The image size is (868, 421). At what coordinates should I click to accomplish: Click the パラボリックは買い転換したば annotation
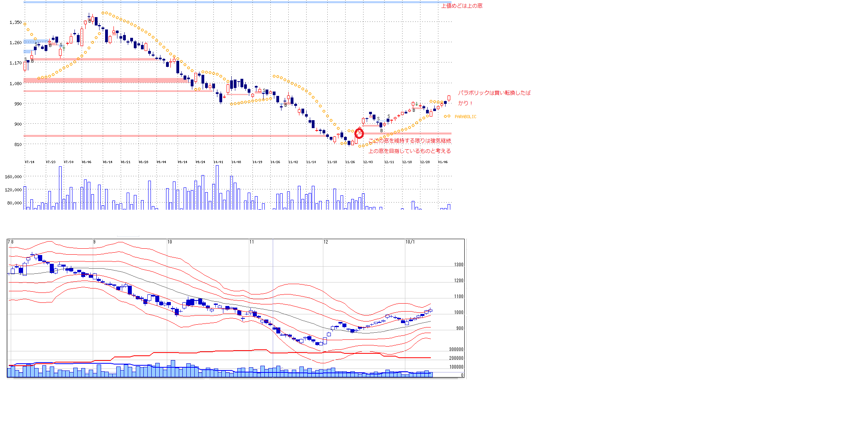(494, 93)
